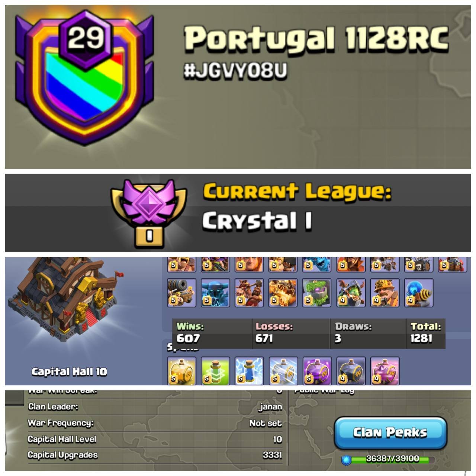Select the mossy Mountain Golem troop
The height and width of the screenshot is (476, 476).
[316, 293]
